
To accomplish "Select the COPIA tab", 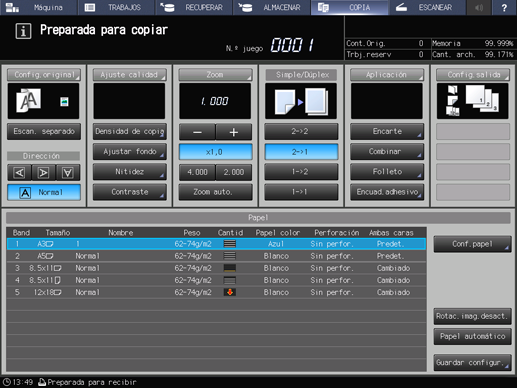I will pos(349,7).
